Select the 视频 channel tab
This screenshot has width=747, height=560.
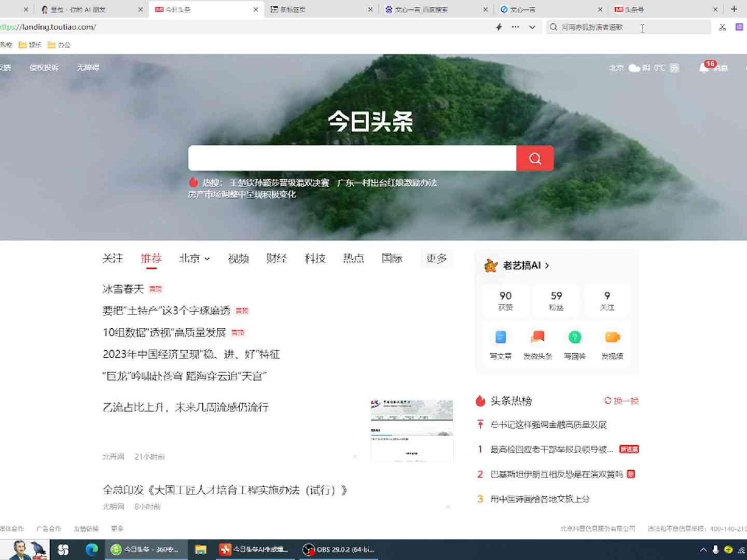point(239,258)
